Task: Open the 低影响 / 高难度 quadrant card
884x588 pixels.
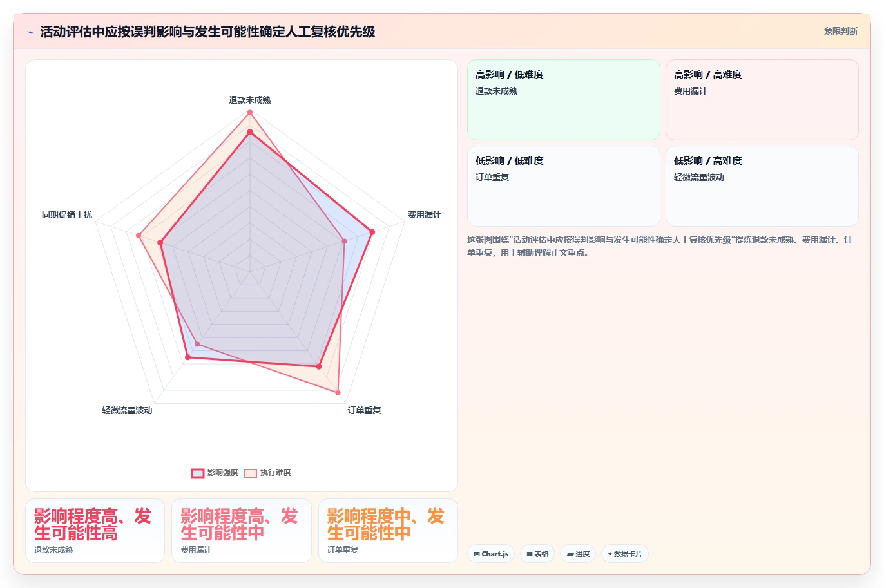Action: pyautogui.click(x=762, y=186)
